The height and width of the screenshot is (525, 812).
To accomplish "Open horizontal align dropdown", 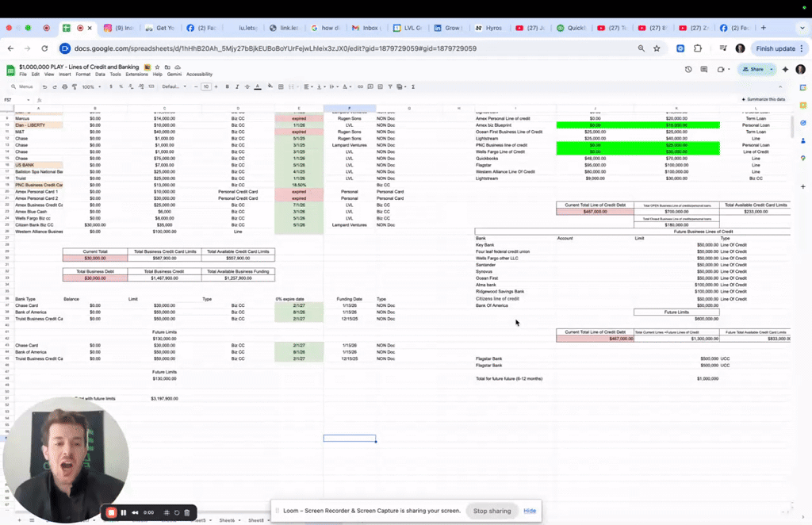I will [308, 87].
